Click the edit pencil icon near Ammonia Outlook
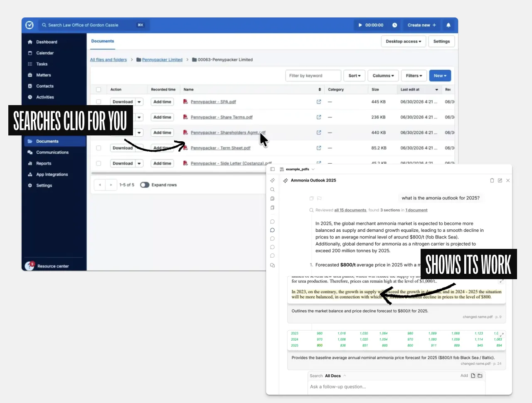Image resolution: width=532 pixels, height=403 pixels. pyautogui.click(x=500, y=180)
